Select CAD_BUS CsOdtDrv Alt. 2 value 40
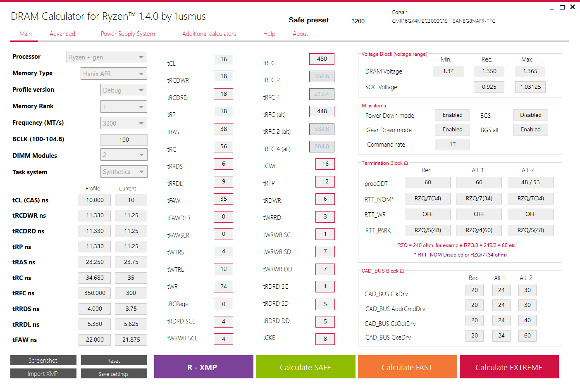Image resolution: width=580 pixels, height=392 pixels. (527, 321)
